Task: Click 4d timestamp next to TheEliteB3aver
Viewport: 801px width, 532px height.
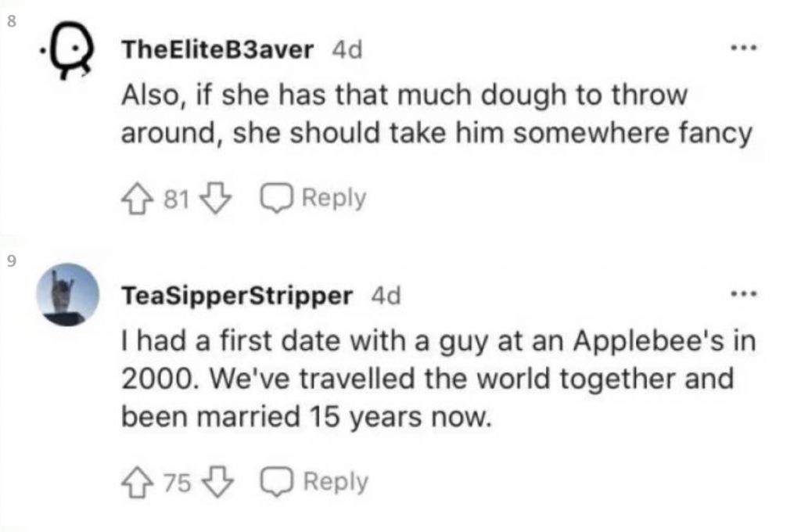Action: point(348,50)
